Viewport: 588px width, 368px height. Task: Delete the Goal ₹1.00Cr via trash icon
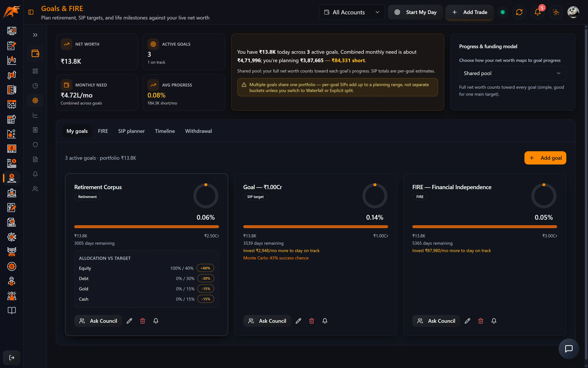pos(311,321)
